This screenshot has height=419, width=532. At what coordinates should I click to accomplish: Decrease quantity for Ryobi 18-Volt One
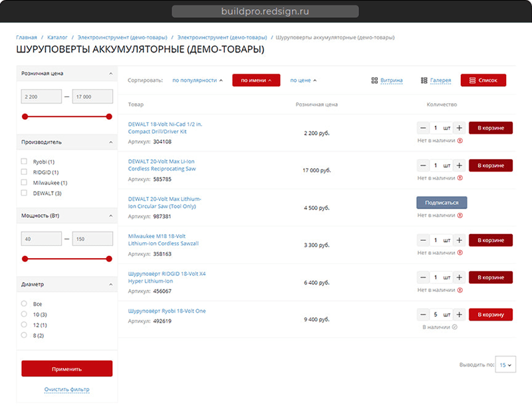(423, 315)
